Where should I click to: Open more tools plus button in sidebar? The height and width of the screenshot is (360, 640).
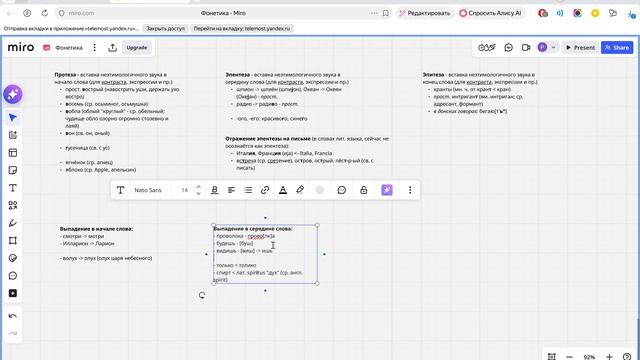[13, 293]
